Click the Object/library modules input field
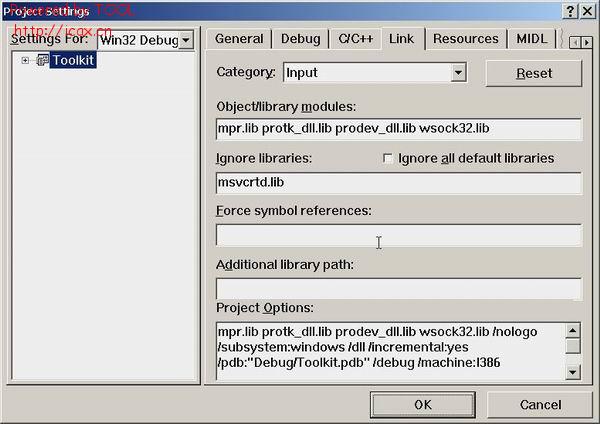Screen dimensions: 600x424 point(398,129)
